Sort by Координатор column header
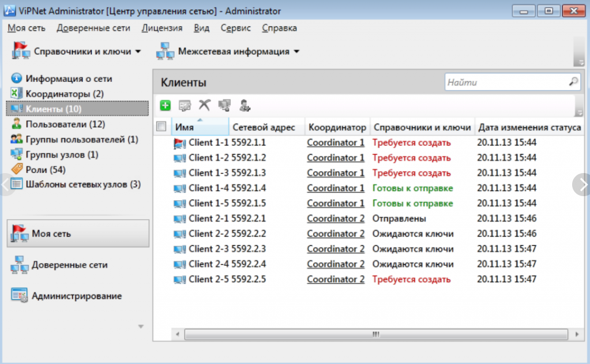 coord(337,127)
